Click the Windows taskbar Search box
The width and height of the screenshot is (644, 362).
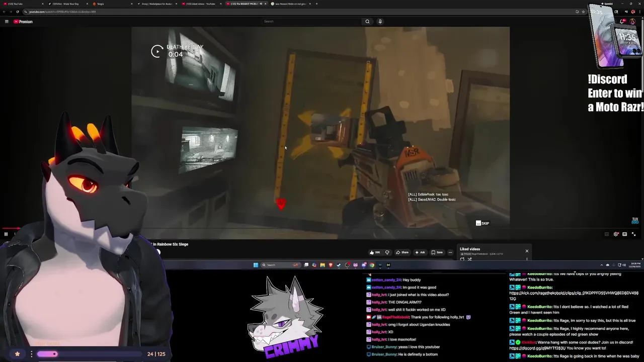[280, 265]
